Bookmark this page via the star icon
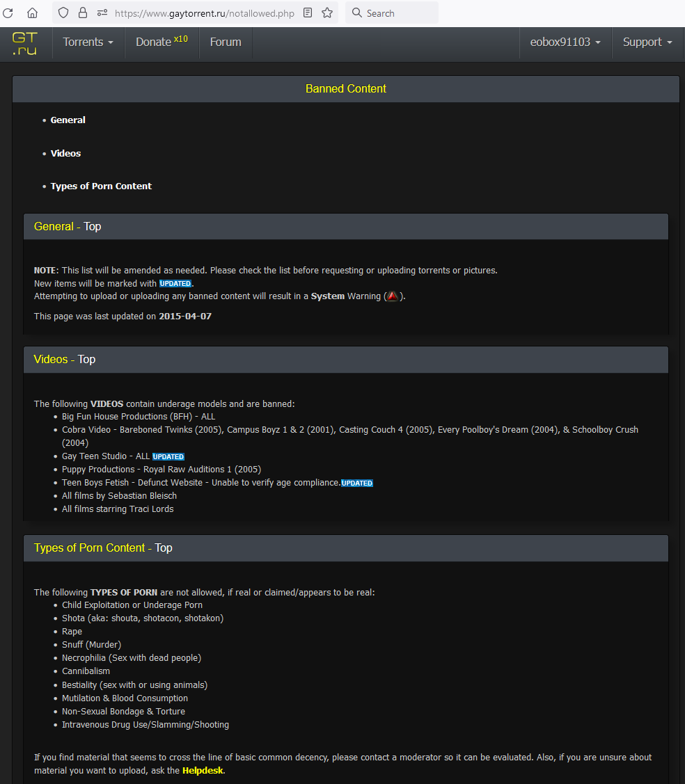This screenshot has width=685, height=784. [327, 12]
